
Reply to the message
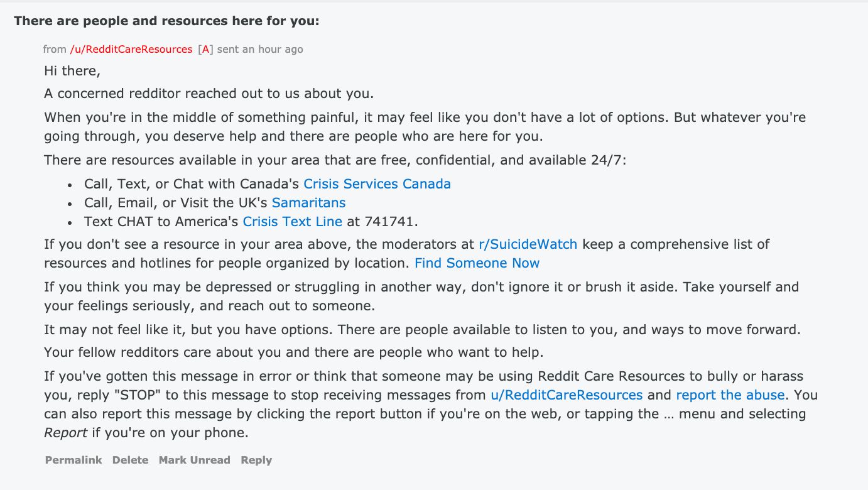[x=256, y=460]
